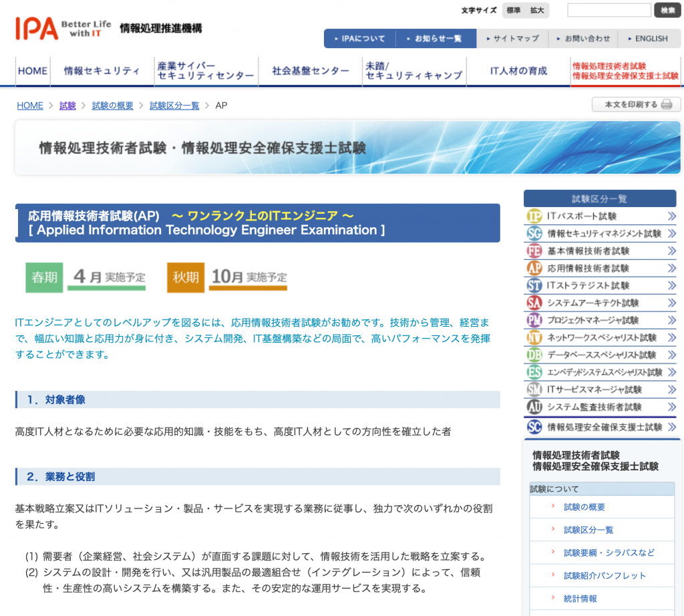Image resolution: width=684 pixels, height=616 pixels.
Task: Click the site search input field
Action: [x=609, y=10]
